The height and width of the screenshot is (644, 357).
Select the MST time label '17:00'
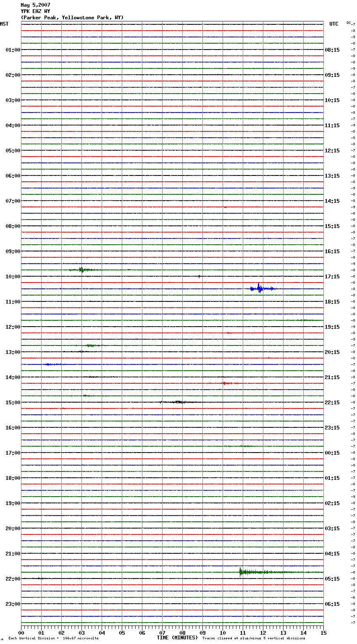tap(13, 453)
